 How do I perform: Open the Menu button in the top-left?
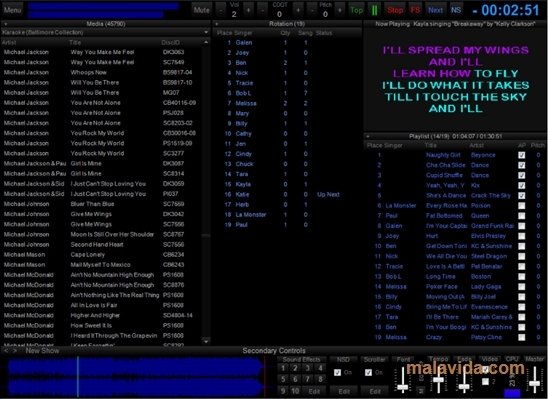pyautogui.click(x=12, y=10)
